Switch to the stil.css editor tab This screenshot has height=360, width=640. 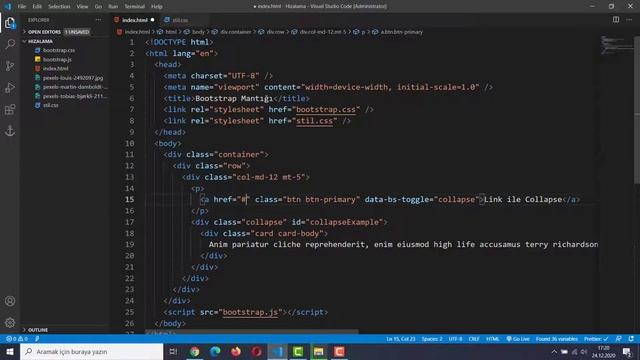[180, 20]
